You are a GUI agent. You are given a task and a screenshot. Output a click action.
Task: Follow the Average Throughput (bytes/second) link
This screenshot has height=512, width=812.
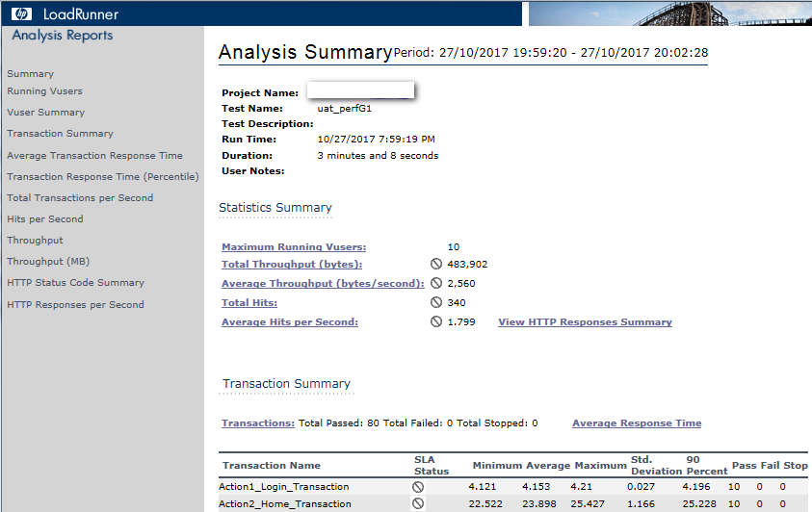point(323,283)
